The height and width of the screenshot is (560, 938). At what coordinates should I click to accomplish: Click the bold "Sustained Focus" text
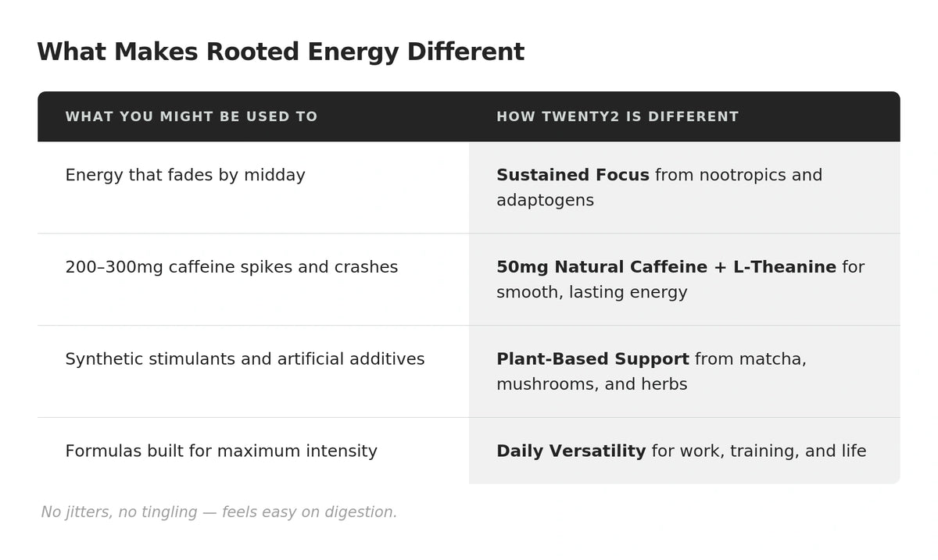tap(572, 176)
